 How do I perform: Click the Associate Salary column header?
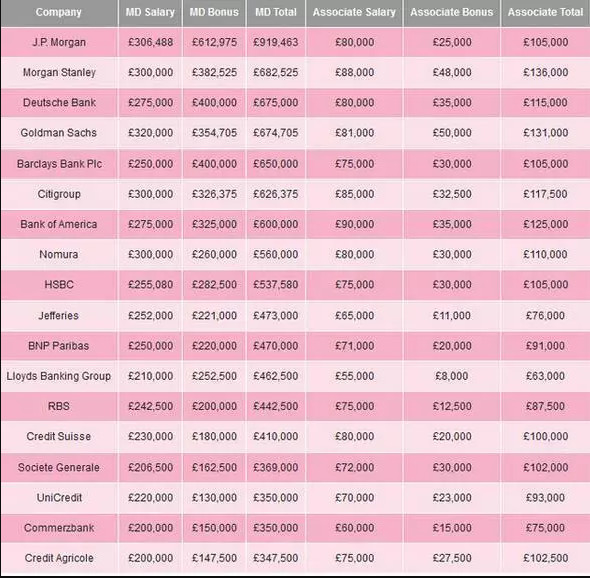pos(354,12)
